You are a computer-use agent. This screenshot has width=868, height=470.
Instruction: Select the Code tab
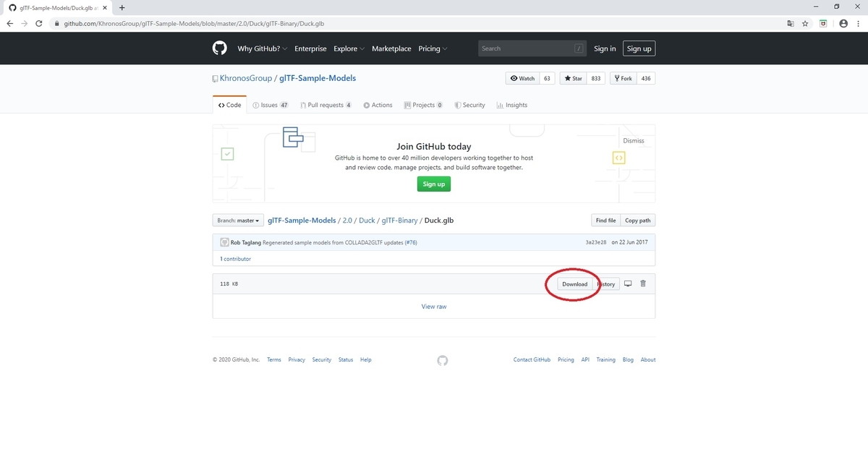(230, 105)
